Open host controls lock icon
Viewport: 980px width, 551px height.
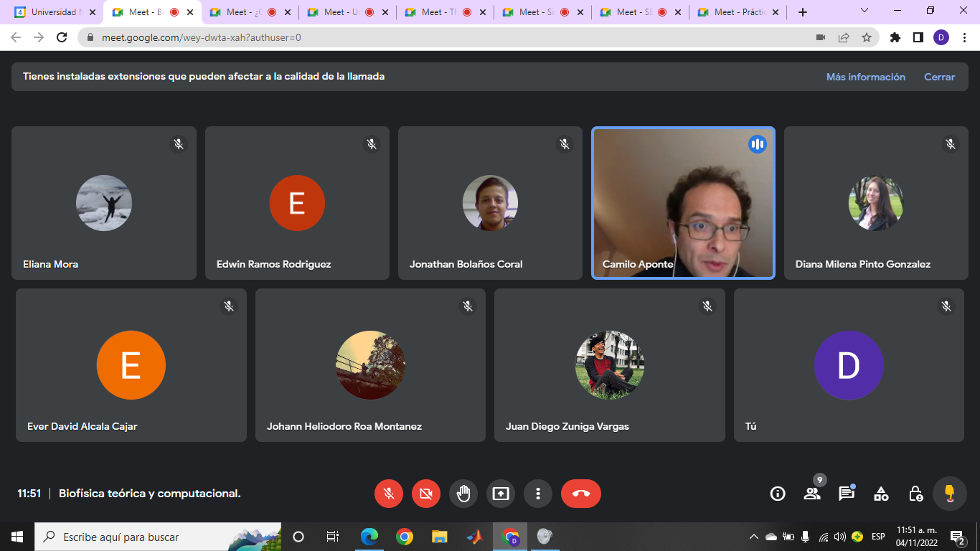[x=915, y=494]
